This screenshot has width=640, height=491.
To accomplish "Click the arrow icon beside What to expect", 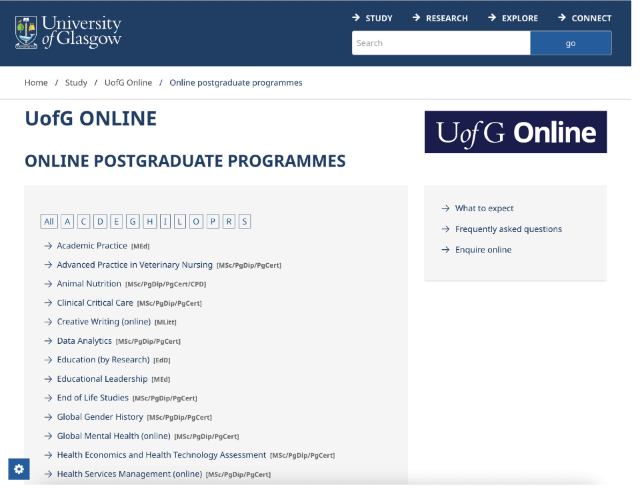I will [445, 208].
